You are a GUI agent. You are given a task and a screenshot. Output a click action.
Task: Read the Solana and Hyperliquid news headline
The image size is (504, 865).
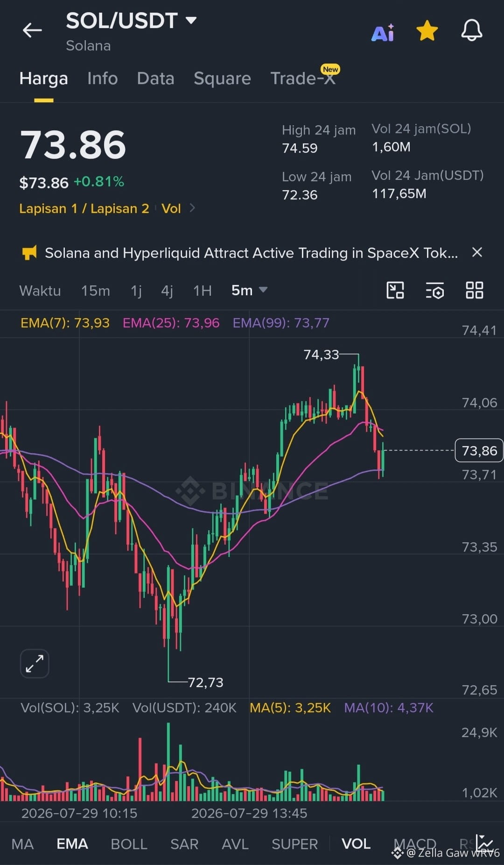[251, 253]
